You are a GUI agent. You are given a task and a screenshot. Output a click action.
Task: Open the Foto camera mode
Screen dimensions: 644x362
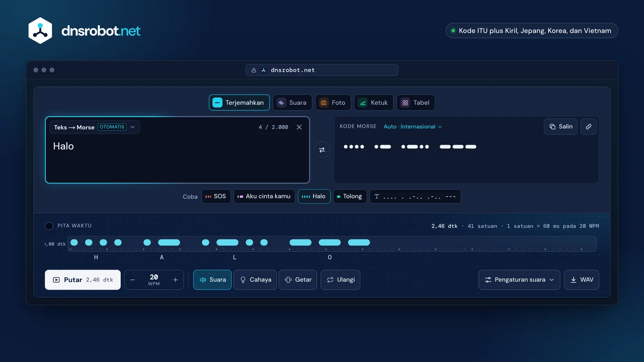[333, 103]
